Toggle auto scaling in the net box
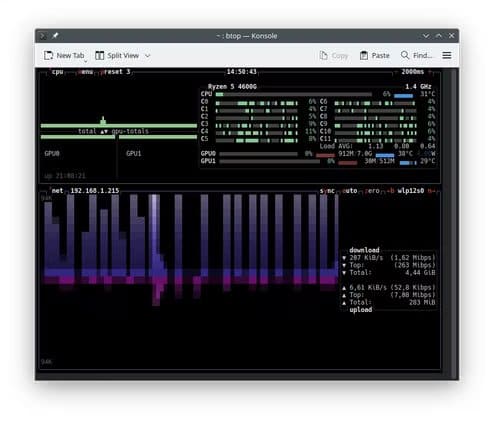The width and height of the screenshot is (494, 422). click(x=350, y=191)
